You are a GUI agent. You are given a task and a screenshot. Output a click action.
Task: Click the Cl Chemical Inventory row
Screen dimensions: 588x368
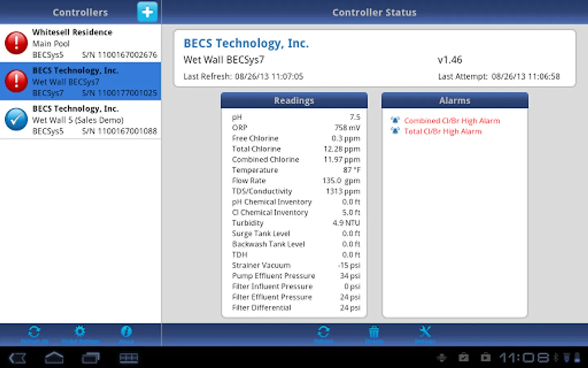pyautogui.click(x=296, y=213)
